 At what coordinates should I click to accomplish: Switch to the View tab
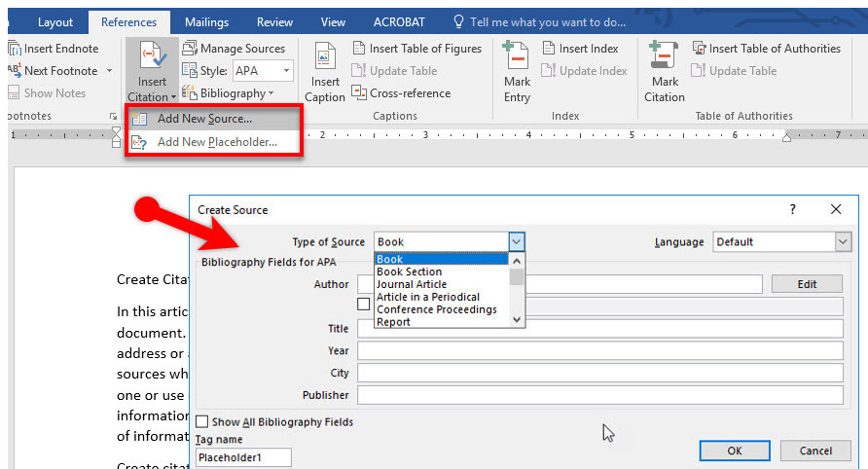[x=333, y=22]
